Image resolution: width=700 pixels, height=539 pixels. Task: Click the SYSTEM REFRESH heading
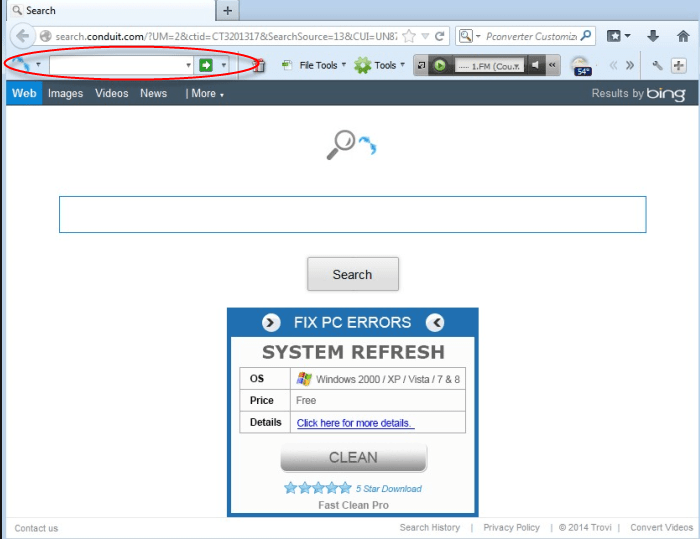[x=353, y=352]
